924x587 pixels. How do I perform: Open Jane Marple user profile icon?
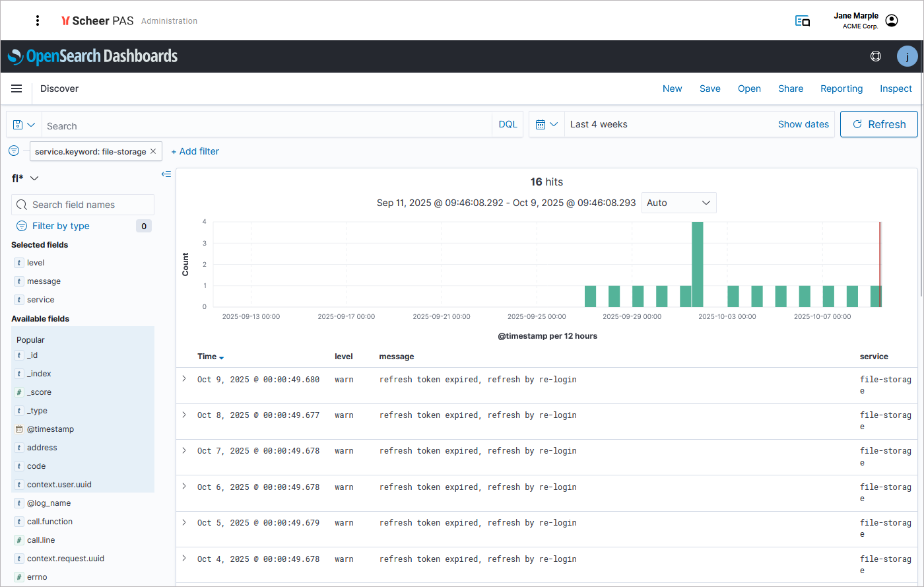coord(892,21)
